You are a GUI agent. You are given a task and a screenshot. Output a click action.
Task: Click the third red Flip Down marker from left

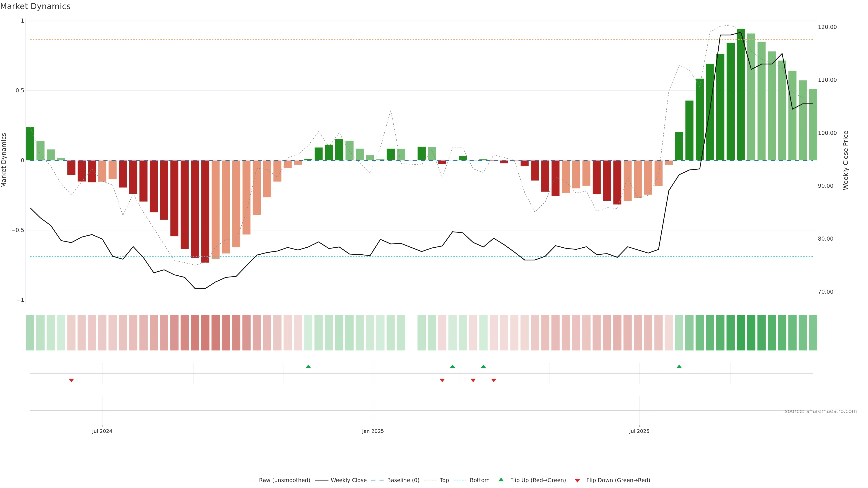click(x=473, y=380)
